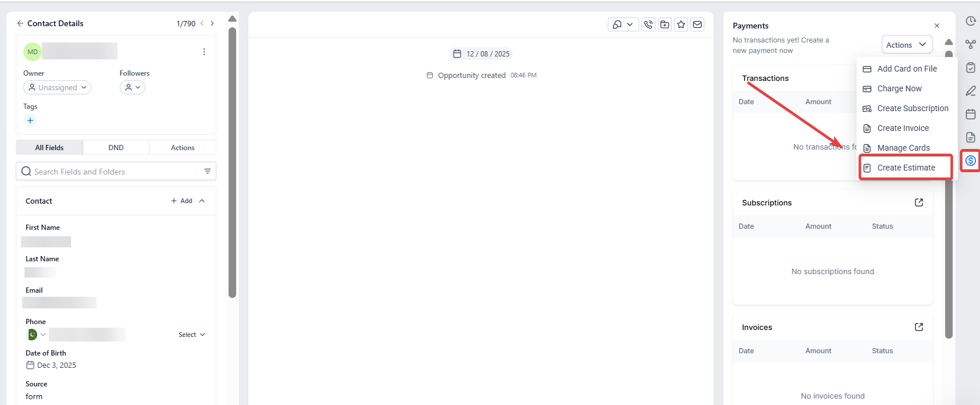This screenshot has height=405, width=980.
Task: Go to the next contact chevron
Action: [x=212, y=23]
